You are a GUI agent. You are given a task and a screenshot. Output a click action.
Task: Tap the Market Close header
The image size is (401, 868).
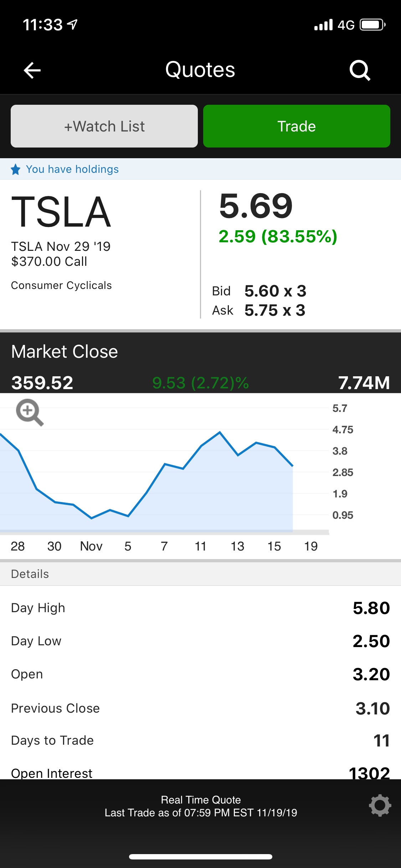(x=65, y=352)
